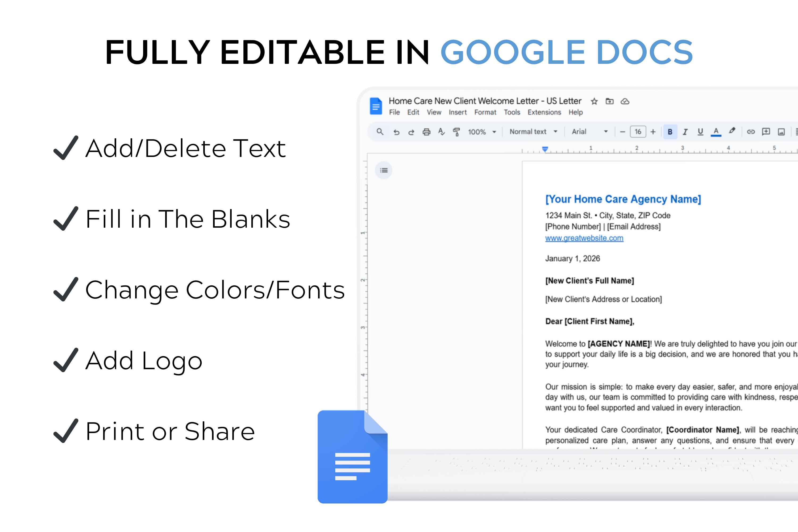Click the document title to rename it
798x532 pixels.
tap(485, 101)
